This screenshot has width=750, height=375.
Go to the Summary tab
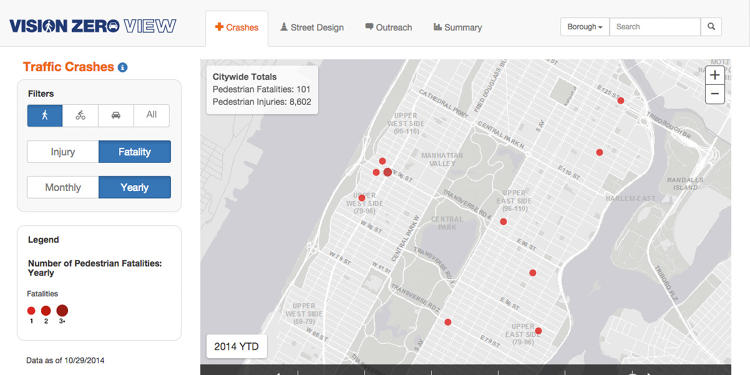[x=458, y=28]
